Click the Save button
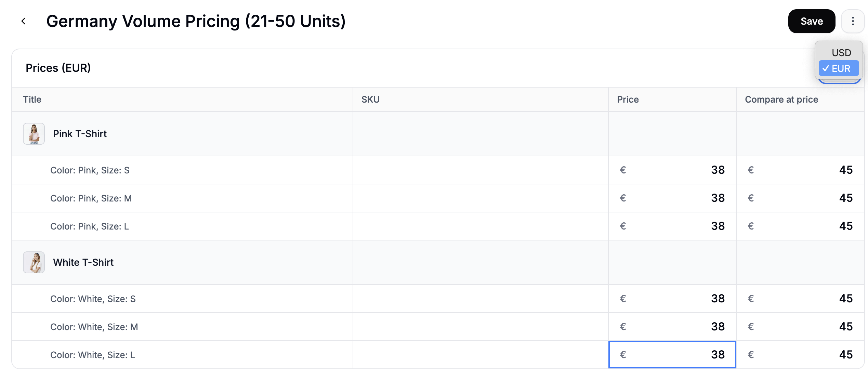This screenshot has height=379, width=868. [811, 21]
